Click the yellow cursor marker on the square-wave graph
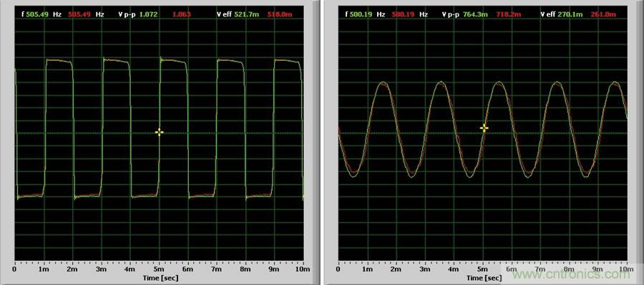Image resolution: width=644 pixels, height=285 pixels. click(160, 132)
